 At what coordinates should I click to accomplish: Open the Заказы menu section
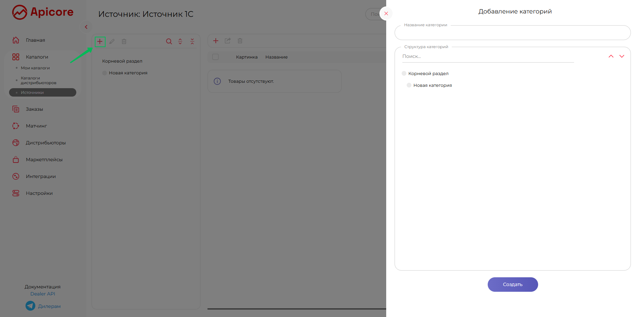34,109
